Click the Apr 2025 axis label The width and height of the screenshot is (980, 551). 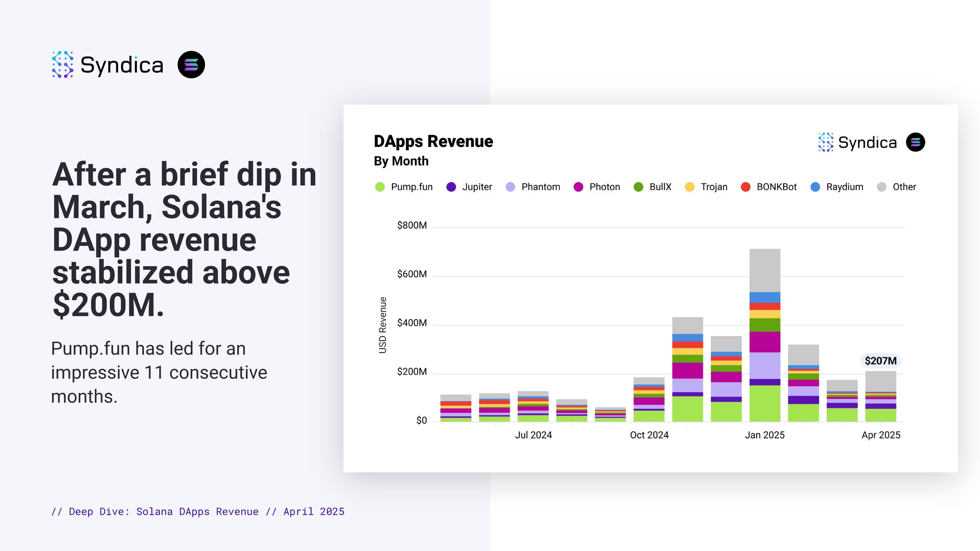(x=881, y=435)
